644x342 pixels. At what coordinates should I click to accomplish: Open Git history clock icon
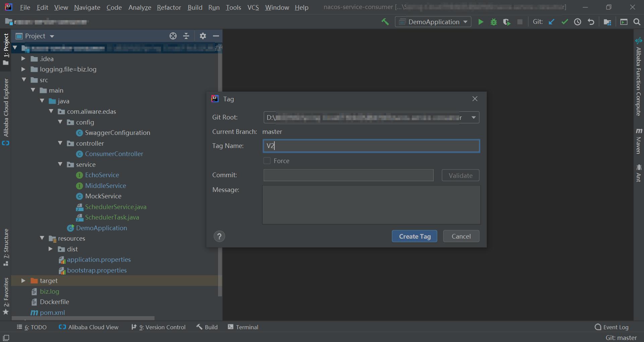[x=578, y=22]
